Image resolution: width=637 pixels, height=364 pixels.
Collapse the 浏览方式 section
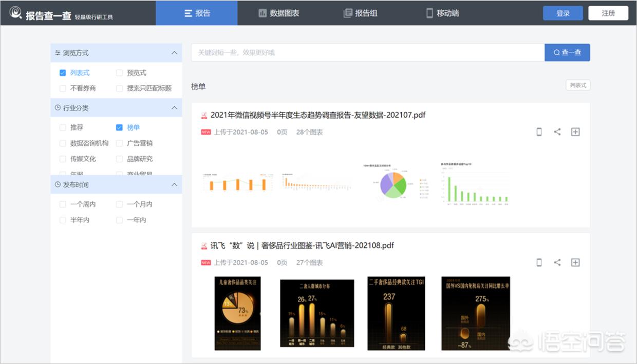point(174,53)
